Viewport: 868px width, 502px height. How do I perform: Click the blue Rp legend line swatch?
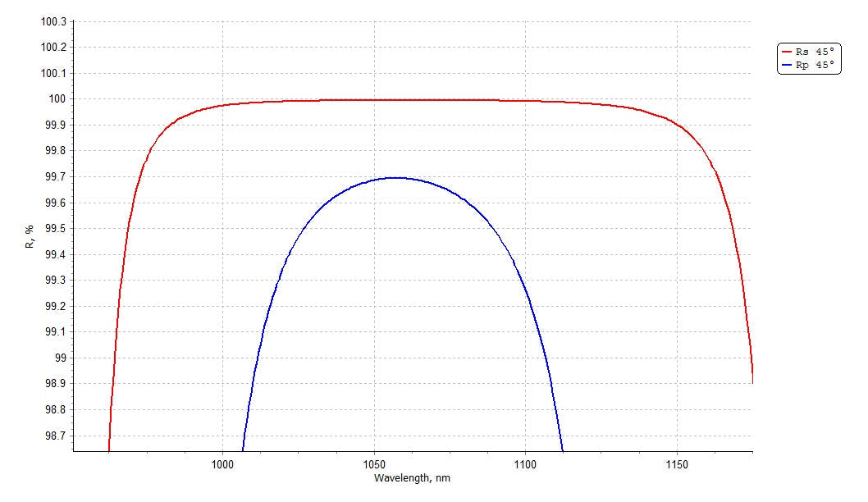click(x=787, y=66)
